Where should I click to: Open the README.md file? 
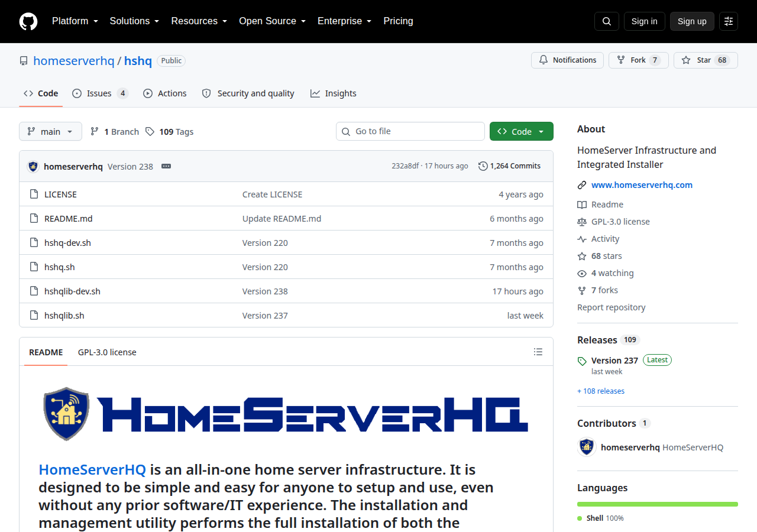point(69,219)
